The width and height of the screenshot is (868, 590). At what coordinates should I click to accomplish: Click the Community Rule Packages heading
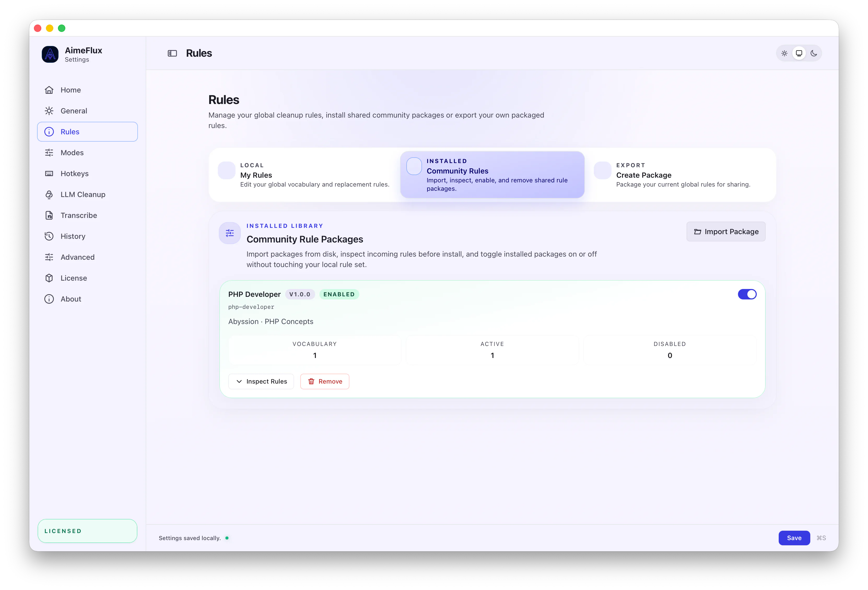point(305,240)
